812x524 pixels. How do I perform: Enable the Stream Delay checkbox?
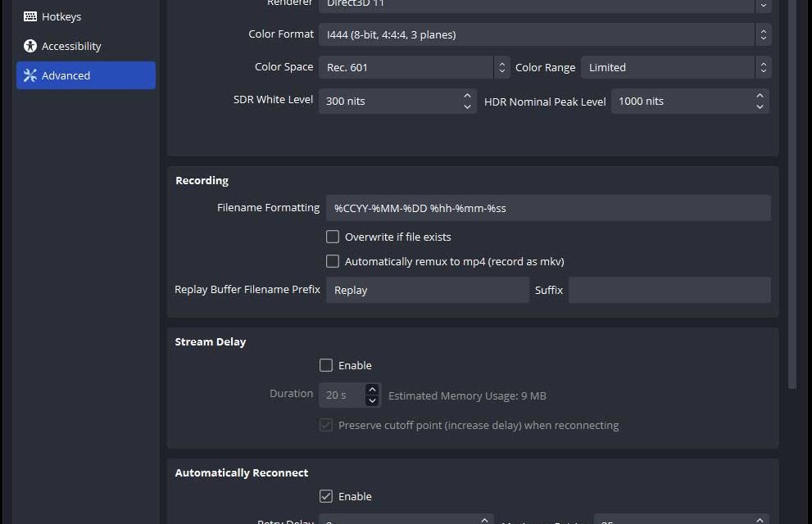coord(326,365)
